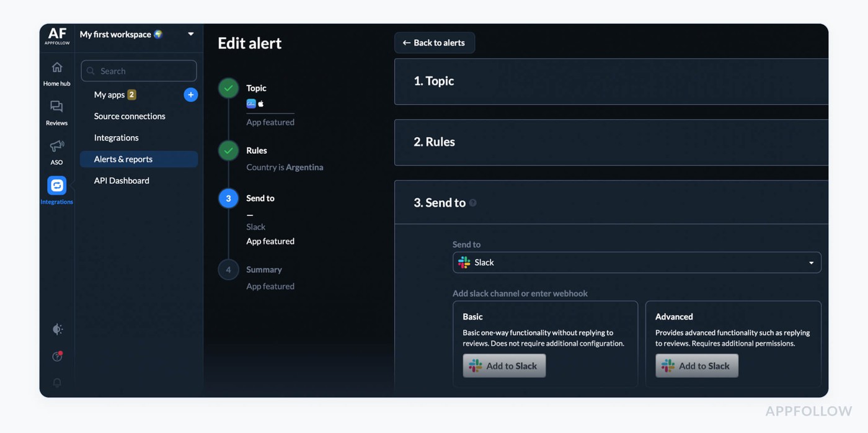Click the AppFollow logo
Screen dimensions: 868x433
(56, 36)
